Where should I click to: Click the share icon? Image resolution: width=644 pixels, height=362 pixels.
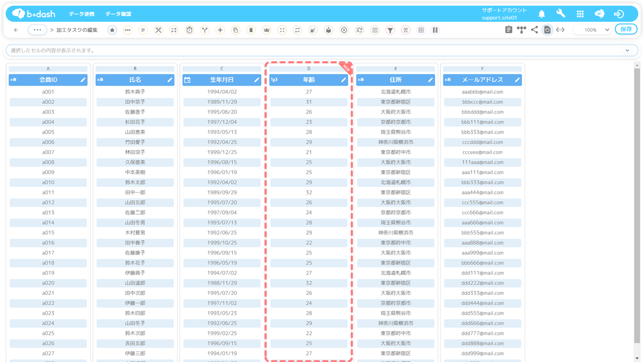click(534, 30)
